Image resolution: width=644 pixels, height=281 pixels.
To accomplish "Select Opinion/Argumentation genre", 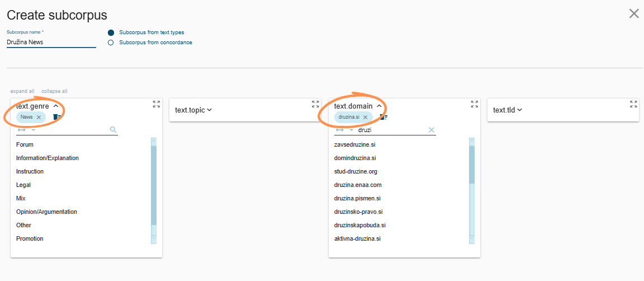I will tap(46, 212).
